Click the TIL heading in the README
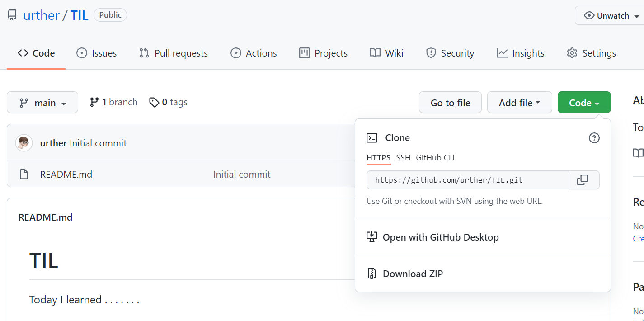 coord(44,261)
